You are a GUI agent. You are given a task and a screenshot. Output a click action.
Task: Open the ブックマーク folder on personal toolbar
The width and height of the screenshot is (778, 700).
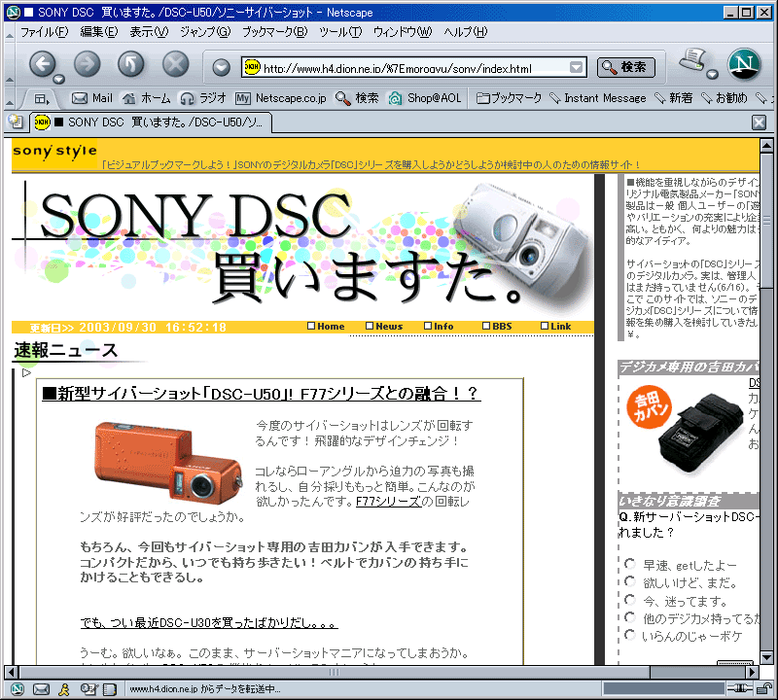[509, 98]
